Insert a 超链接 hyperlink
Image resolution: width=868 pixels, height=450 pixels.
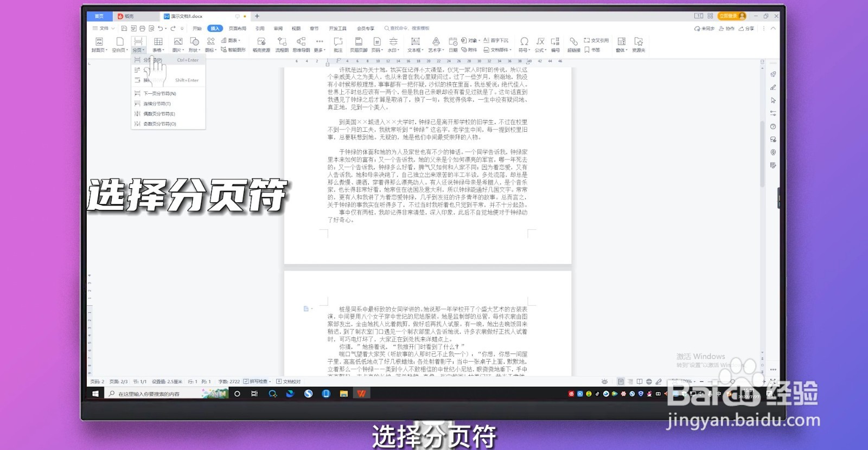coord(573,44)
